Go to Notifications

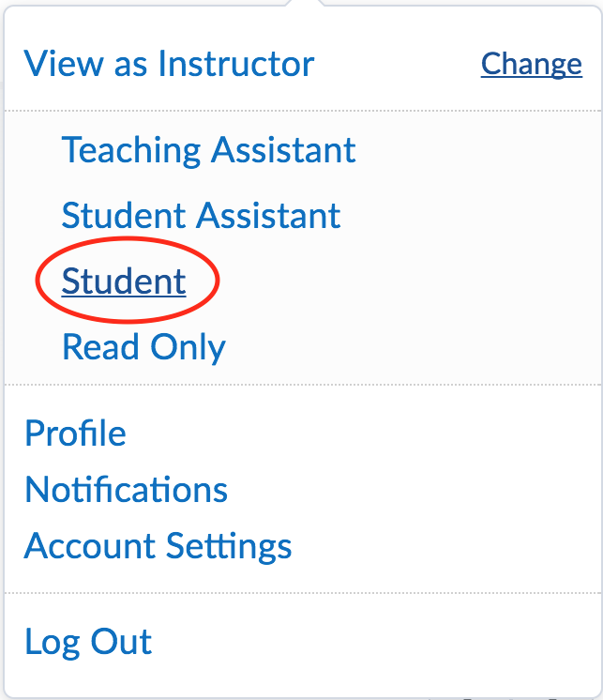pyautogui.click(x=126, y=490)
